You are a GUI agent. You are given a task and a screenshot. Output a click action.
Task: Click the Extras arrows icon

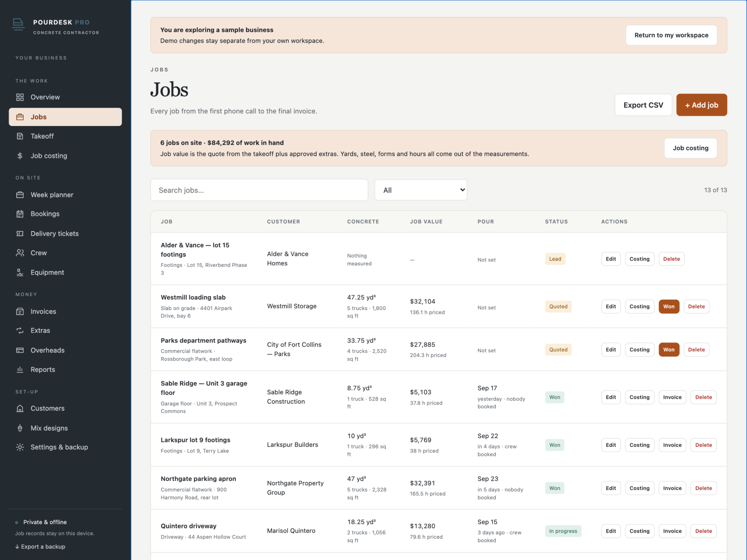(20, 331)
